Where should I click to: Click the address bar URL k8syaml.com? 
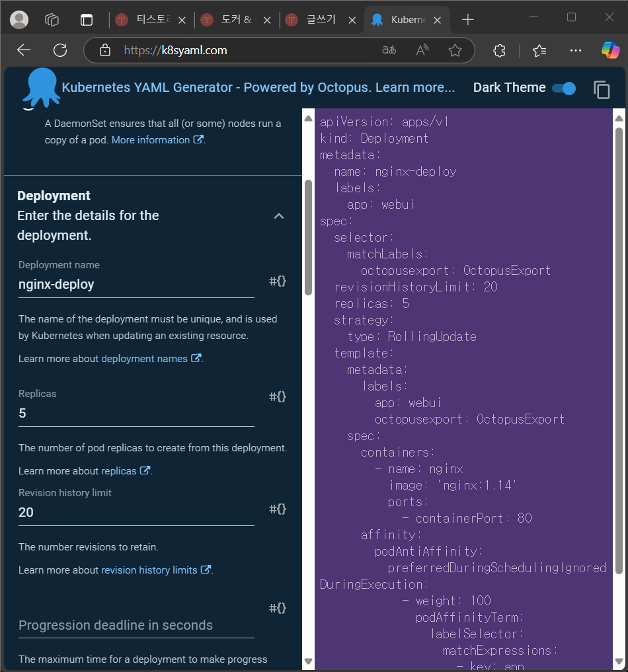(175, 50)
